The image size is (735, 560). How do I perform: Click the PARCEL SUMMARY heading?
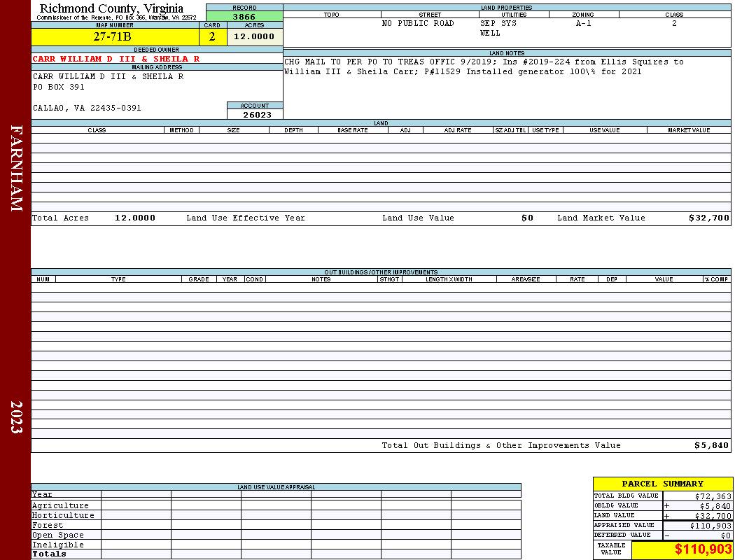tap(662, 484)
